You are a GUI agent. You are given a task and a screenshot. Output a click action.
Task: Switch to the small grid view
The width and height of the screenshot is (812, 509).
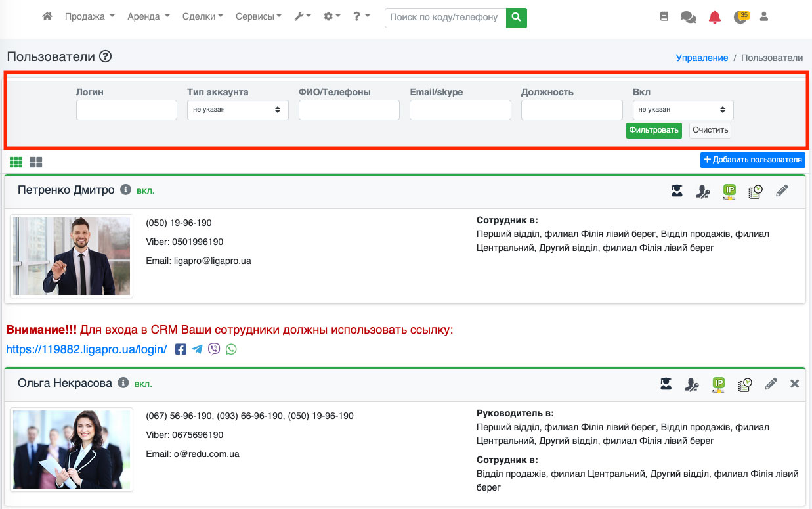[16, 162]
